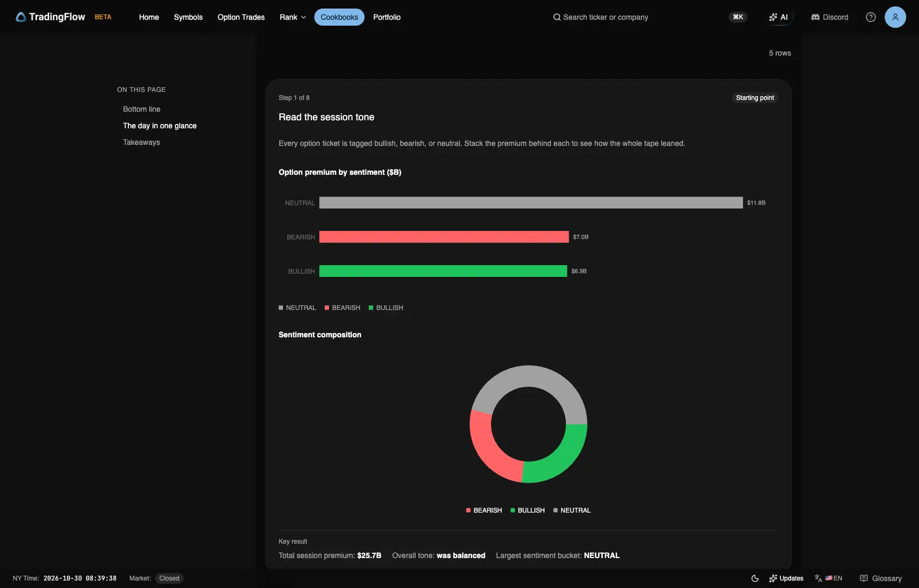This screenshot has width=919, height=588.
Task: Click the Starting point badge
Action: pos(755,98)
